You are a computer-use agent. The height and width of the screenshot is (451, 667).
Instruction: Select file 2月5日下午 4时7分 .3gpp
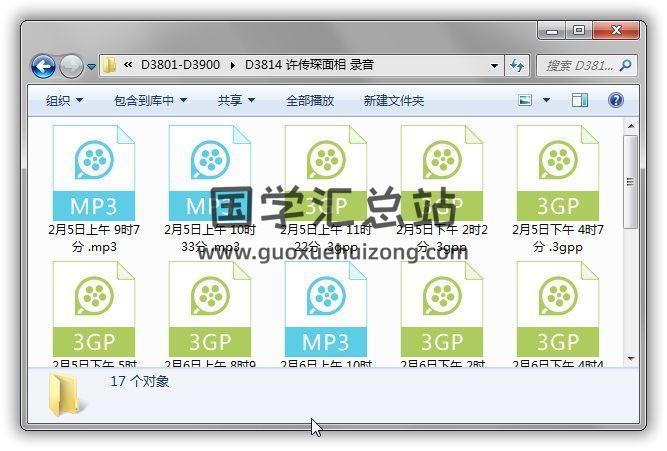558,189
